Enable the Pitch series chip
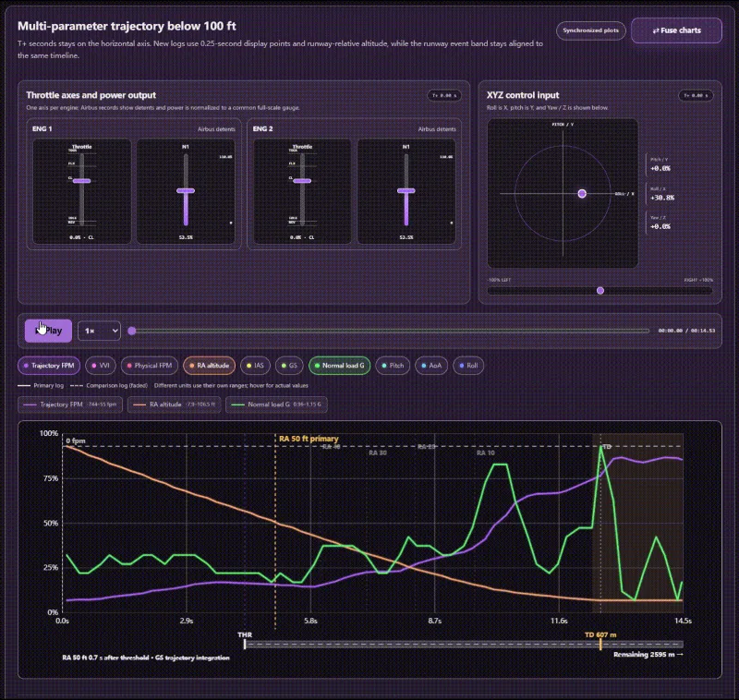 pyautogui.click(x=393, y=366)
